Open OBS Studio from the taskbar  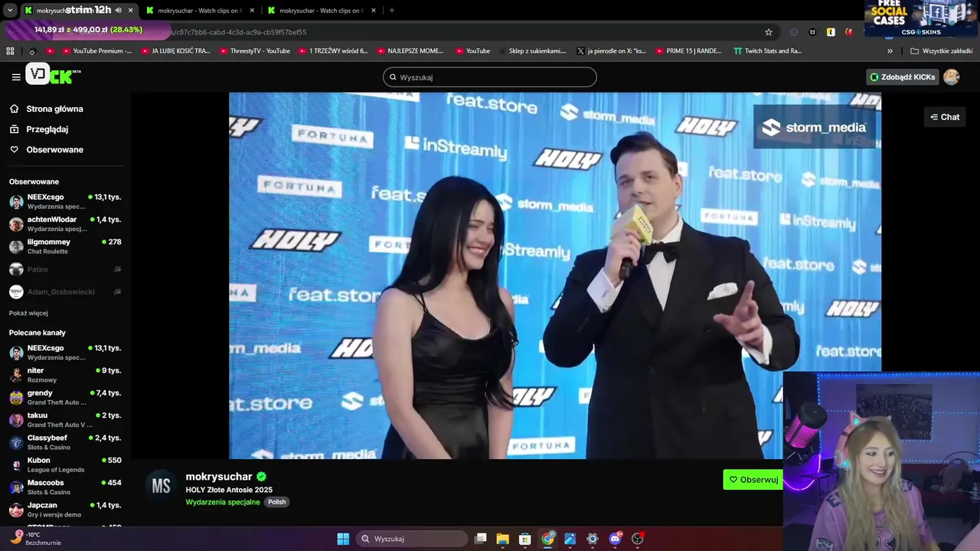pyautogui.click(x=637, y=539)
